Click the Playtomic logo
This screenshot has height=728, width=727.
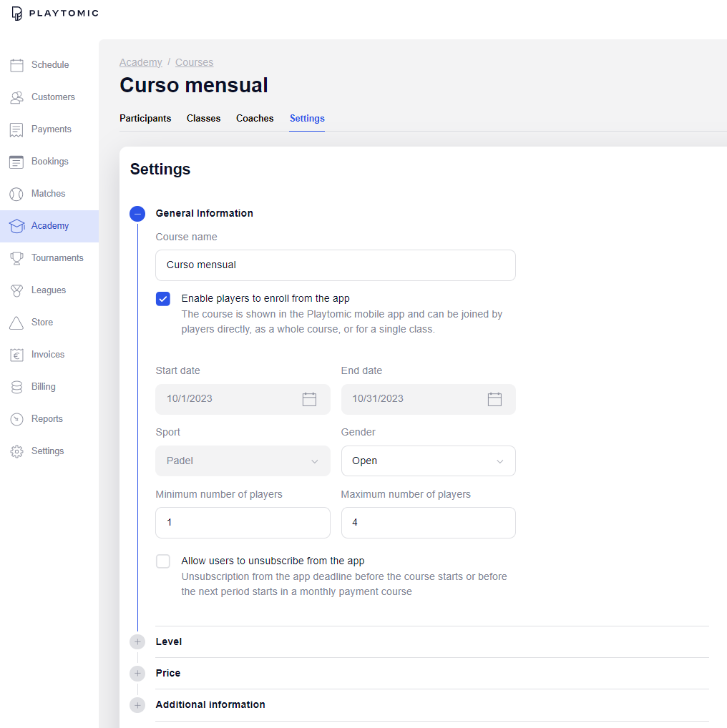[54, 13]
